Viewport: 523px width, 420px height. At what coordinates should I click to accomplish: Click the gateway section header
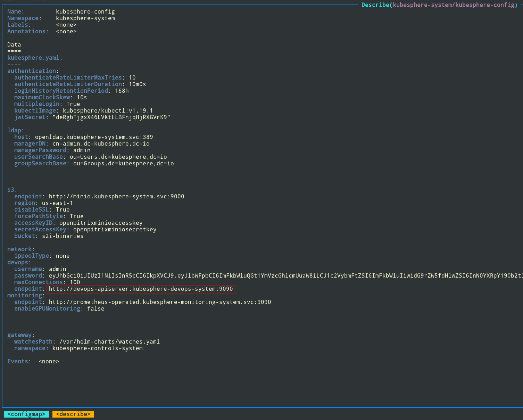[x=21, y=335]
